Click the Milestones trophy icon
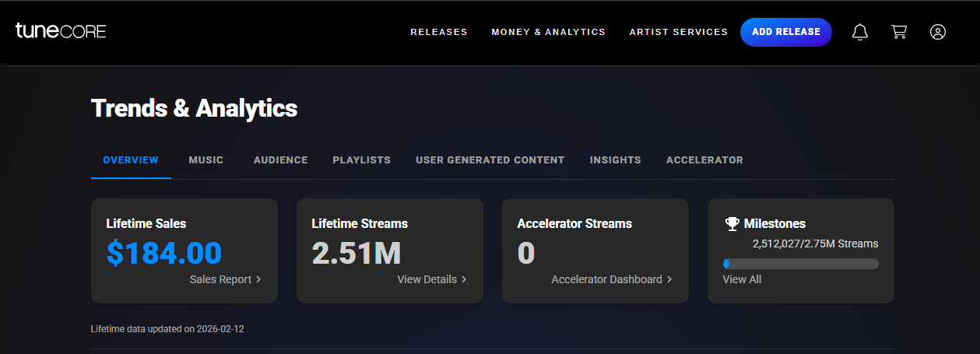 pos(732,223)
